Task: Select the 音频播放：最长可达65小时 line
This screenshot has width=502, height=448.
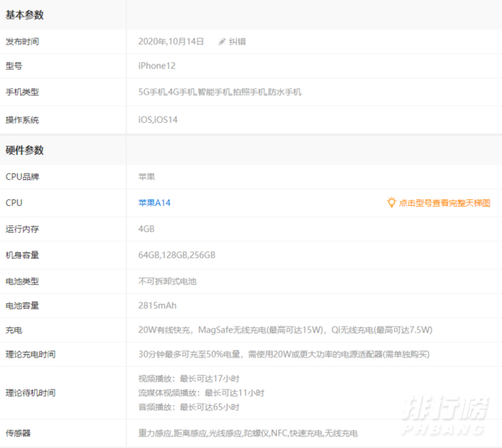Action: point(189,407)
